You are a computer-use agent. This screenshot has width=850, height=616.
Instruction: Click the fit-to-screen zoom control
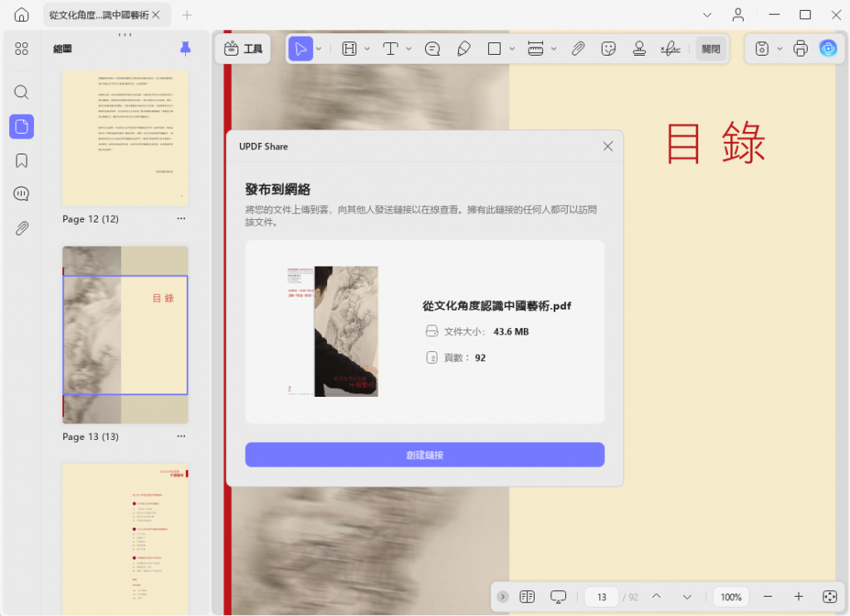829,596
